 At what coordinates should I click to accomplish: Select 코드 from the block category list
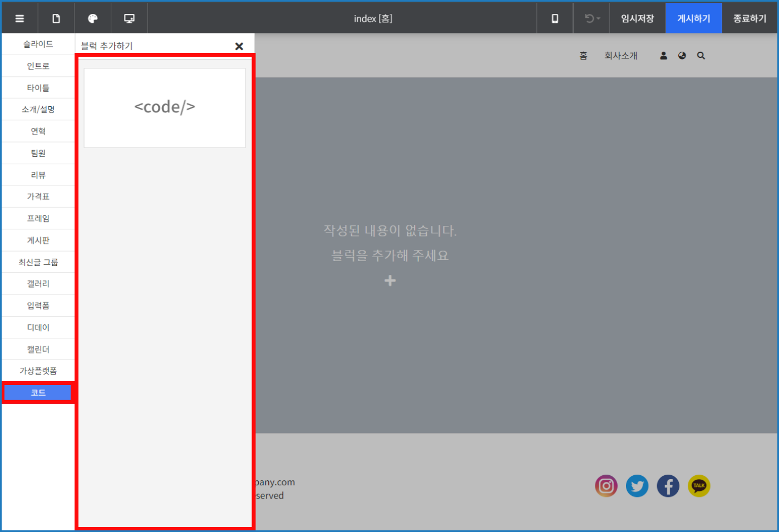[37, 392]
